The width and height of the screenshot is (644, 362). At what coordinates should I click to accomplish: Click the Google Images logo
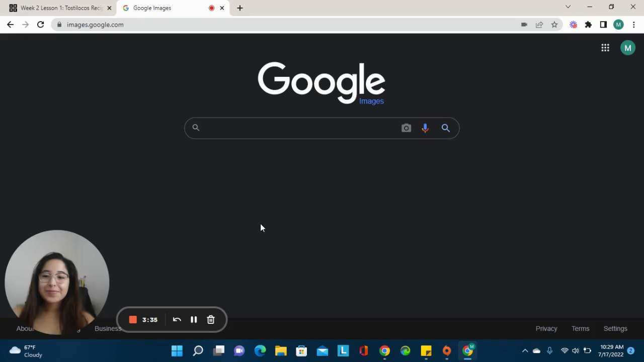tap(321, 83)
